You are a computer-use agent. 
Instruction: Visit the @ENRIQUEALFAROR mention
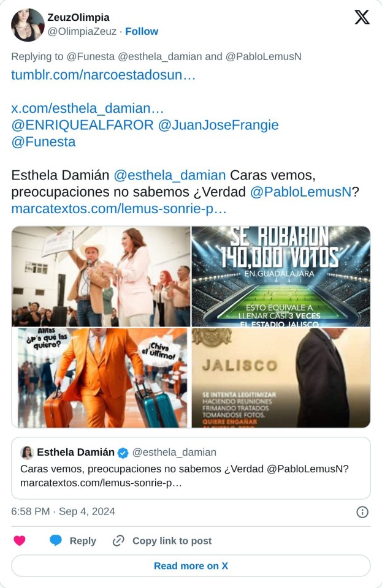[x=83, y=125]
